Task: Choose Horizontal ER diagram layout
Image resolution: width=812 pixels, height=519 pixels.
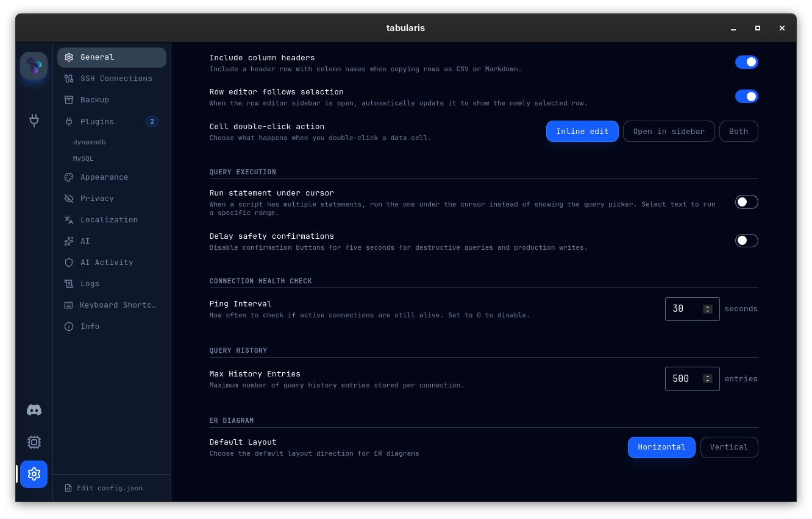Action: 661,447
